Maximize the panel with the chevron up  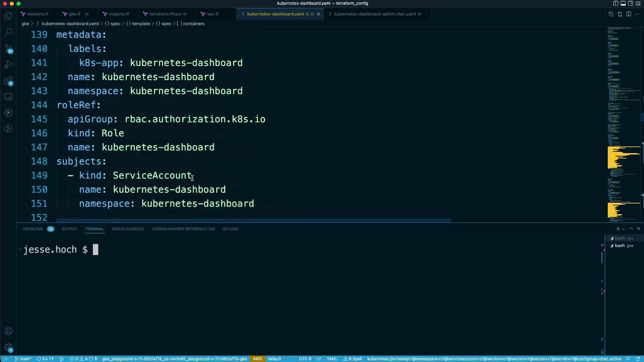click(x=631, y=229)
